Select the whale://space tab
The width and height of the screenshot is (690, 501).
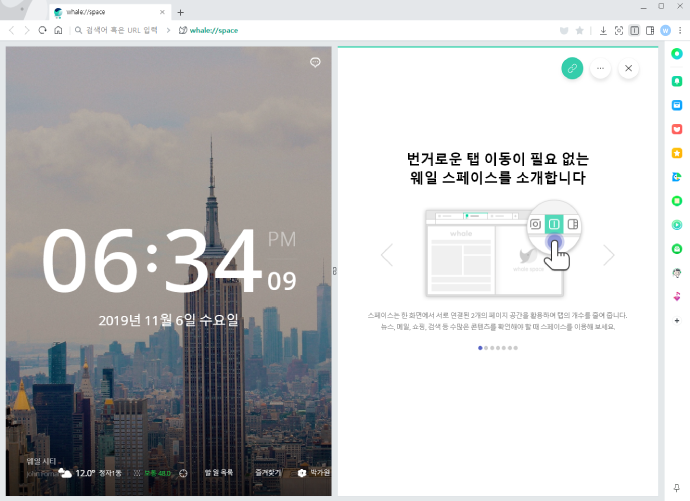tap(108, 12)
